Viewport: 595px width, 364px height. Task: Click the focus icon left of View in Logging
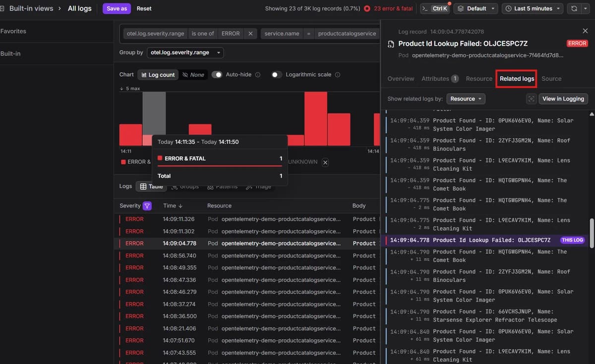pyautogui.click(x=532, y=99)
